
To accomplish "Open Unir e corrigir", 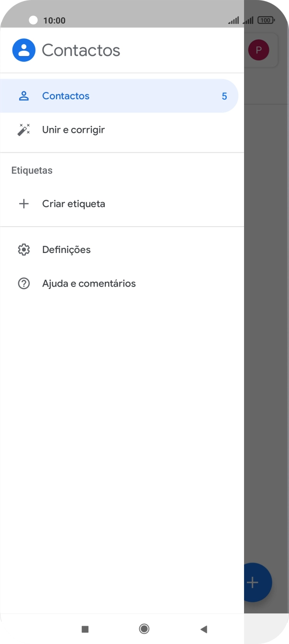I will [x=73, y=129].
